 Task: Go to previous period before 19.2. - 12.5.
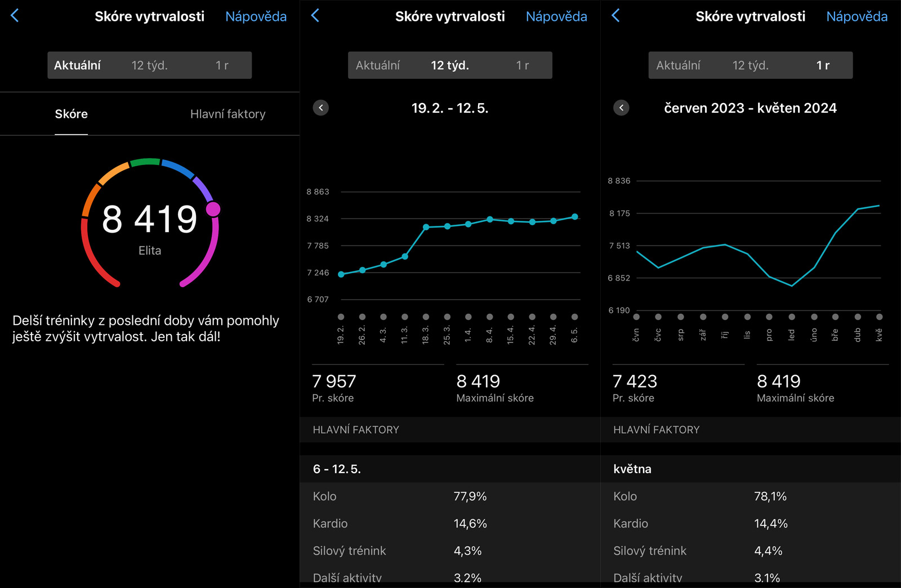(x=320, y=108)
